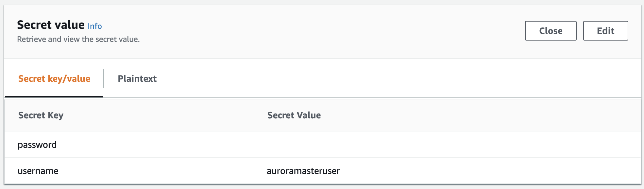Click the underline beneath Secret key/value tab
This screenshot has width=644, height=189.
[x=54, y=97]
